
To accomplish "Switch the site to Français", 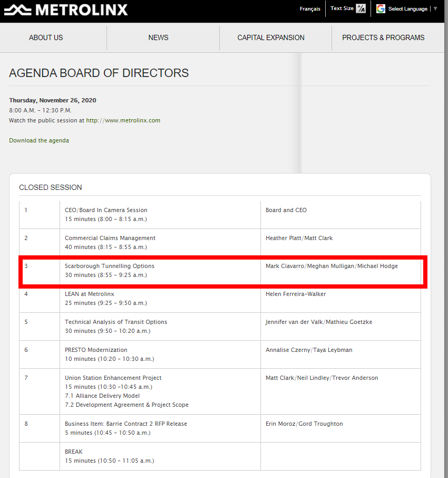I will pyautogui.click(x=310, y=9).
